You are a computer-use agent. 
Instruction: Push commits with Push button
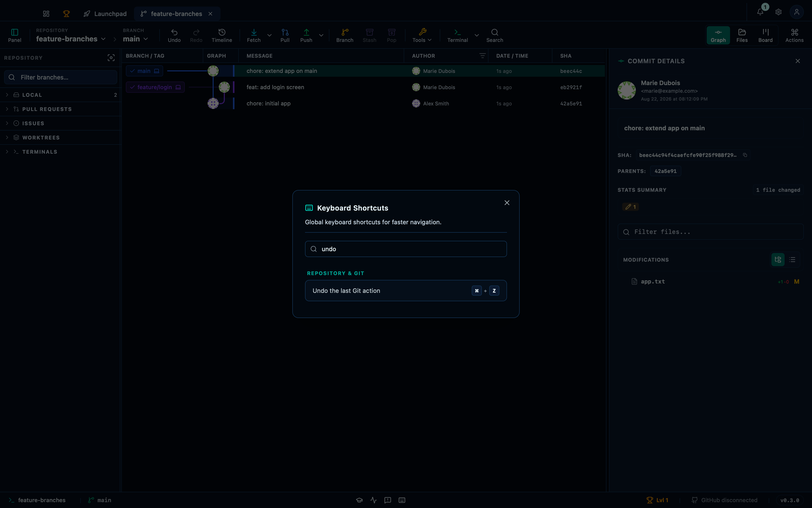(306, 35)
